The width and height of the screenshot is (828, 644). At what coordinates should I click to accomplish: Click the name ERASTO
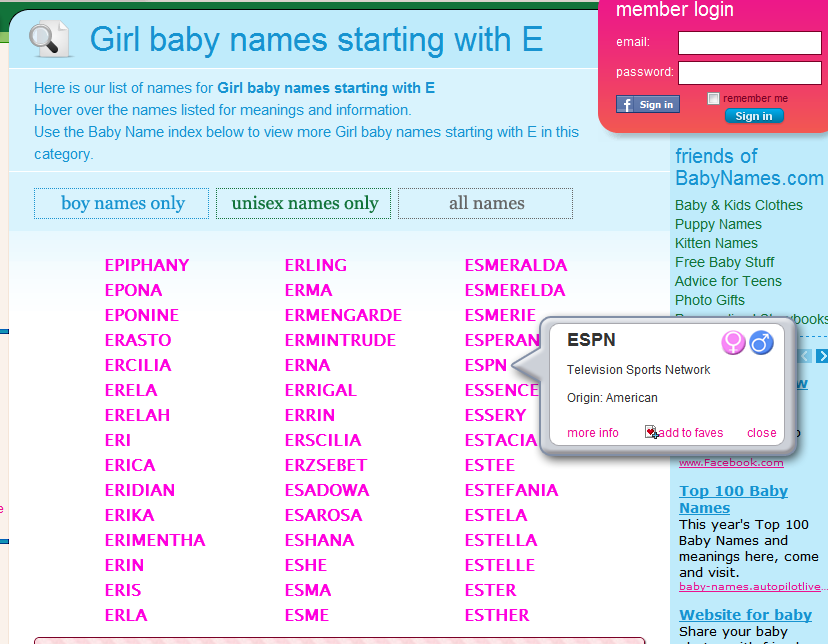[x=138, y=340]
